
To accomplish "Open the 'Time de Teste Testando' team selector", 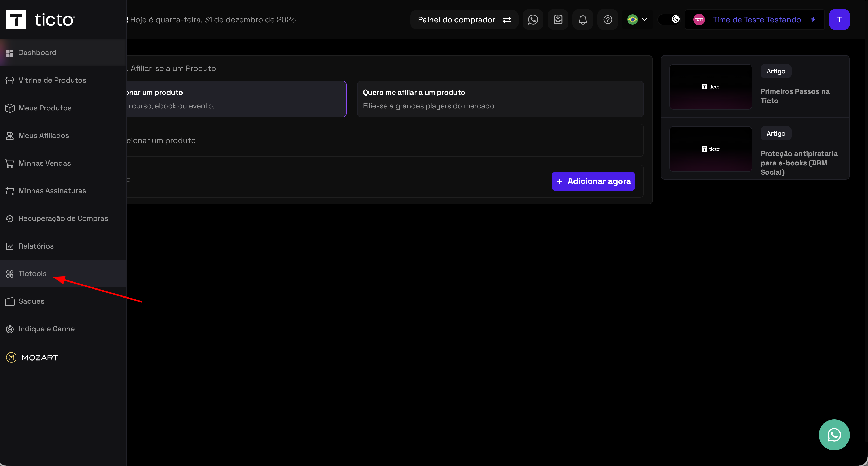I will pos(755,19).
